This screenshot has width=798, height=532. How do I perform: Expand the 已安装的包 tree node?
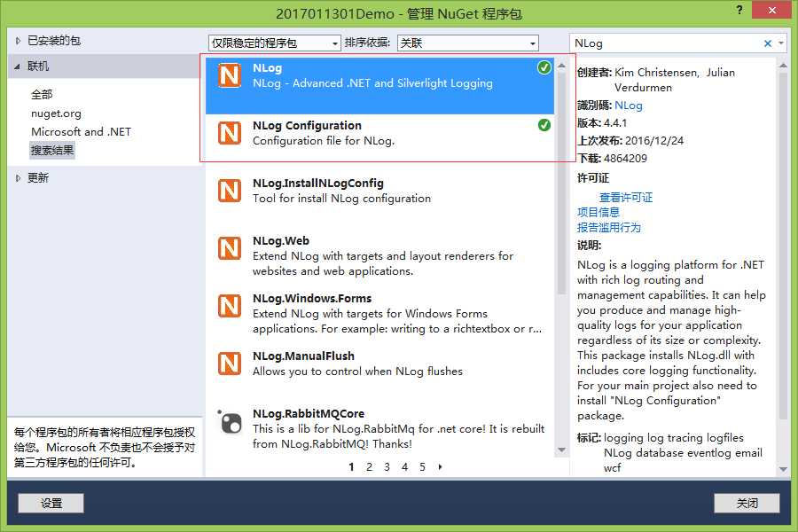coord(18,41)
